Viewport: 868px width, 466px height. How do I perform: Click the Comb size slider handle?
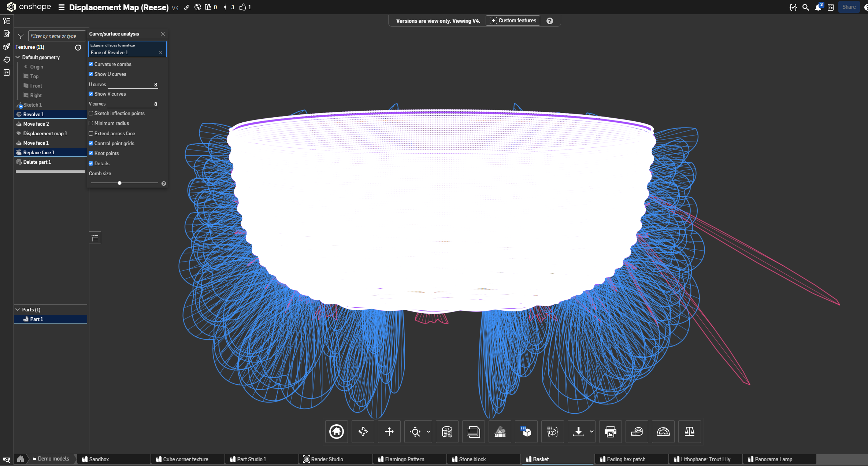coord(119,183)
